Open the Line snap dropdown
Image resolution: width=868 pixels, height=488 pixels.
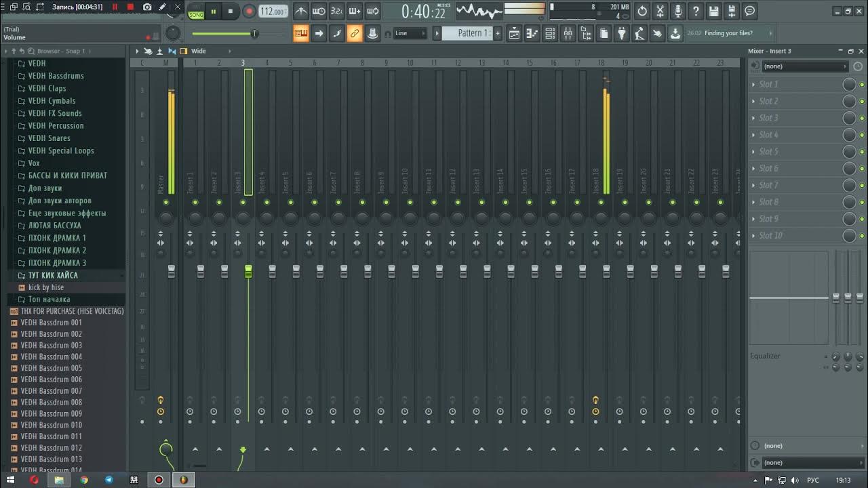pyautogui.click(x=411, y=33)
